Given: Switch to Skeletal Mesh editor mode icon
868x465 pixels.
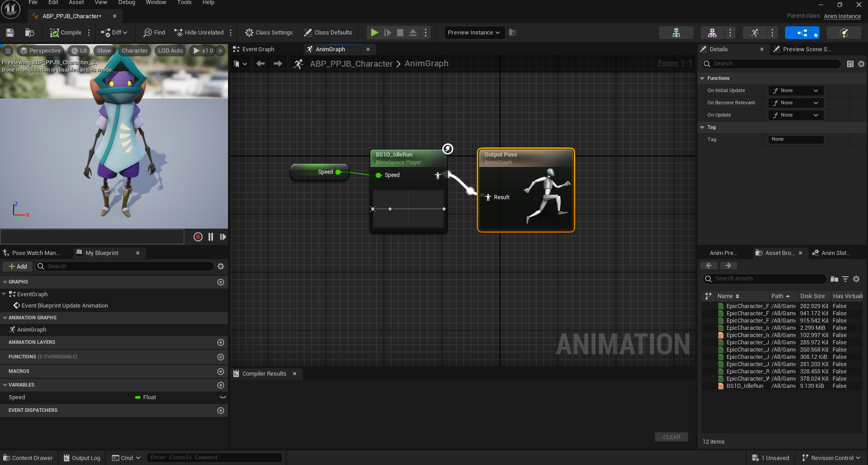Looking at the screenshot, I should coord(712,33).
